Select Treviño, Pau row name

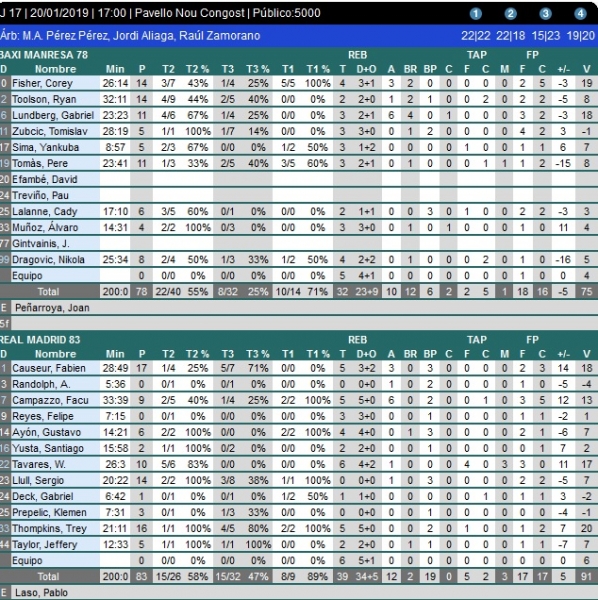point(40,196)
